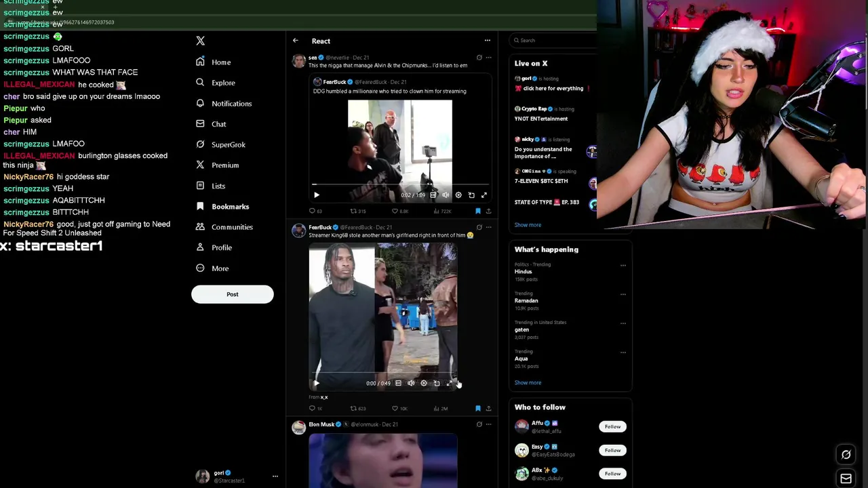Open the Messages floating envelope icon
This screenshot has height=488, width=868.
pos(846,479)
